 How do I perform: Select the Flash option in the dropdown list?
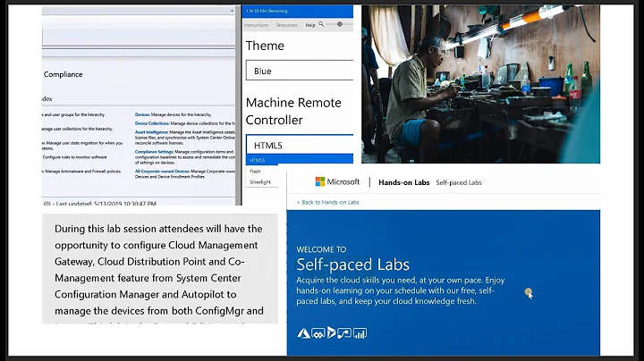(255, 171)
